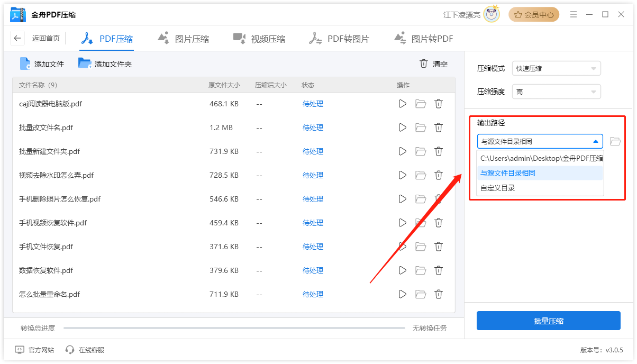Open folder icon for 手机文件恢复.pdf

[x=421, y=247]
